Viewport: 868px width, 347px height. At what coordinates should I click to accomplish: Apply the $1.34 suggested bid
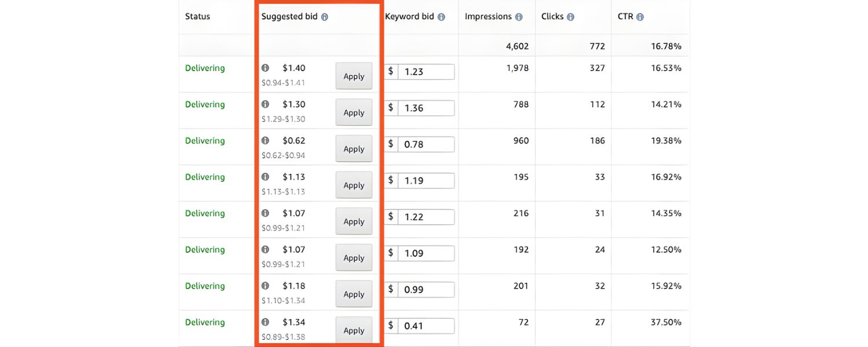[x=354, y=330]
